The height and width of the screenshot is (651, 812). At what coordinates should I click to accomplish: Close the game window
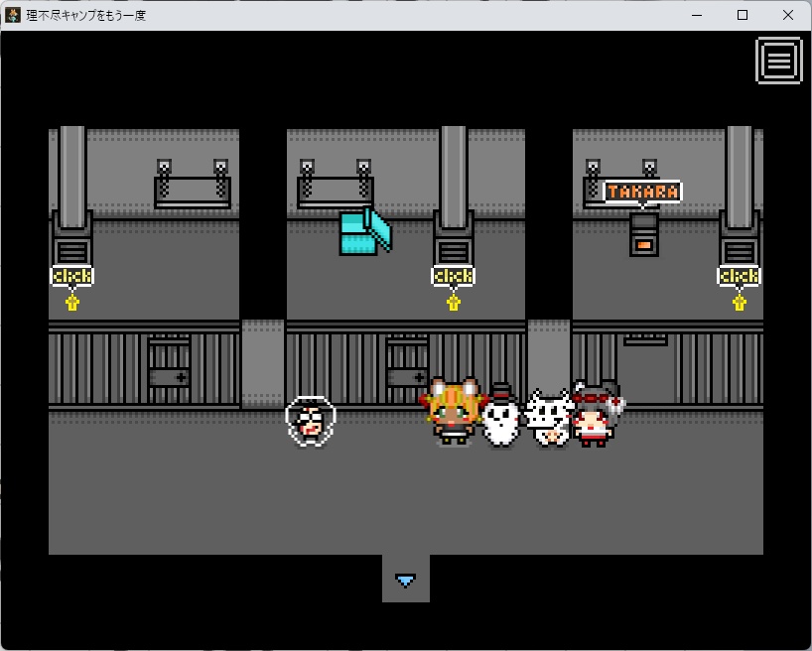tap(788, 15)
